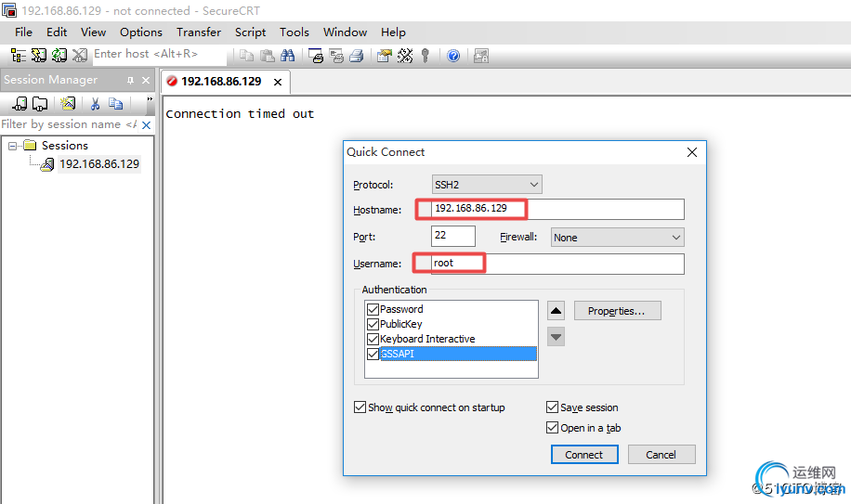
Task: Click the Paste toolbar icon
Action: point(267,56)
